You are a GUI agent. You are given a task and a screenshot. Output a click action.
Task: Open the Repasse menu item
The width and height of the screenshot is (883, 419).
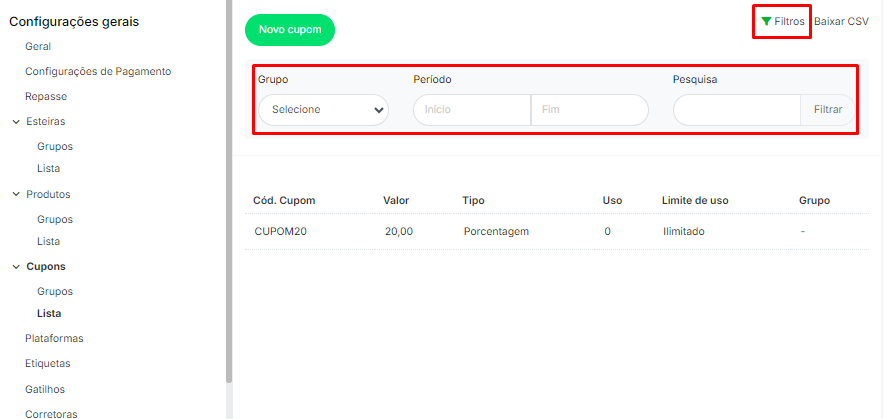pos(46,96)
